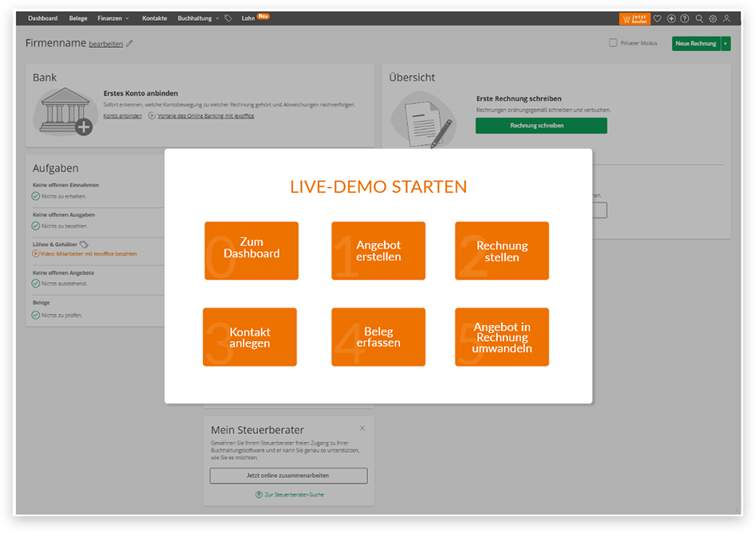The image size is (756, 533).
Task: Expand the Finanzen menu dropdown
Action: click(113, 18)
